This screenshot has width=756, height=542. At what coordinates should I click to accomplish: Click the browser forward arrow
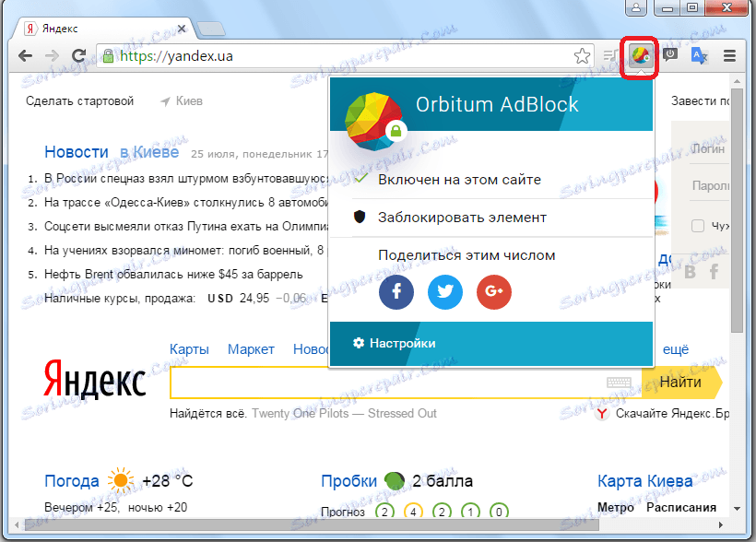pos(52,56)
